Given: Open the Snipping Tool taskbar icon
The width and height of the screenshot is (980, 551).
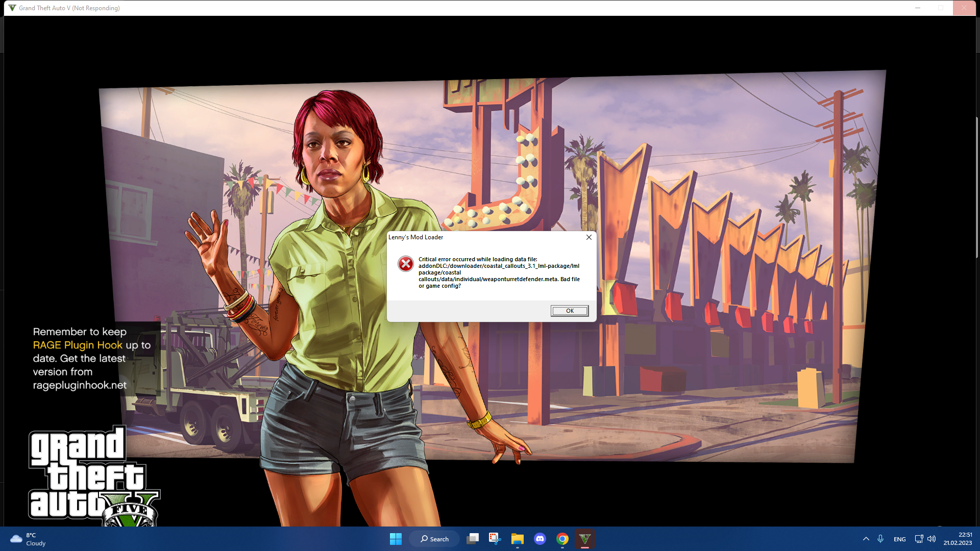Looking at the screenshot, I should pos(495,539).
